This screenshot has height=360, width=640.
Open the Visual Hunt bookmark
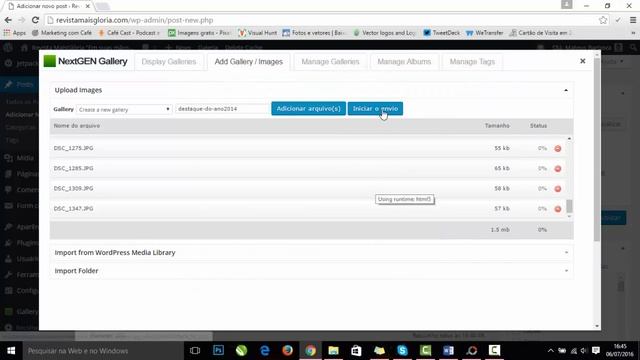258,33
